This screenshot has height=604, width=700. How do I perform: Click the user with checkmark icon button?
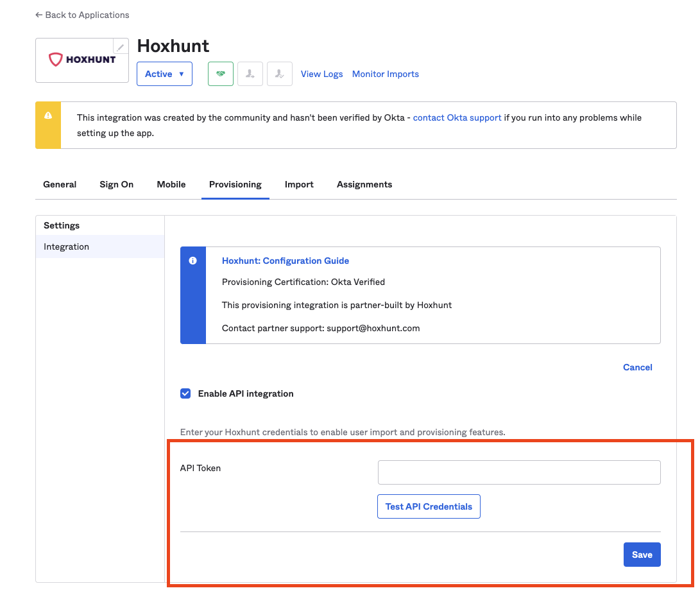pyautogui.click(x=280, y=74)
